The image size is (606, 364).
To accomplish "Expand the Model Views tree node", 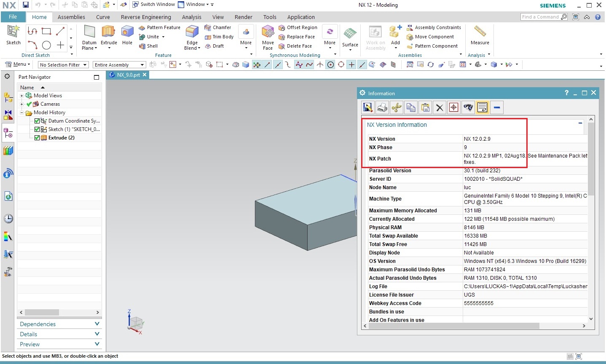I will pos(21,96).
